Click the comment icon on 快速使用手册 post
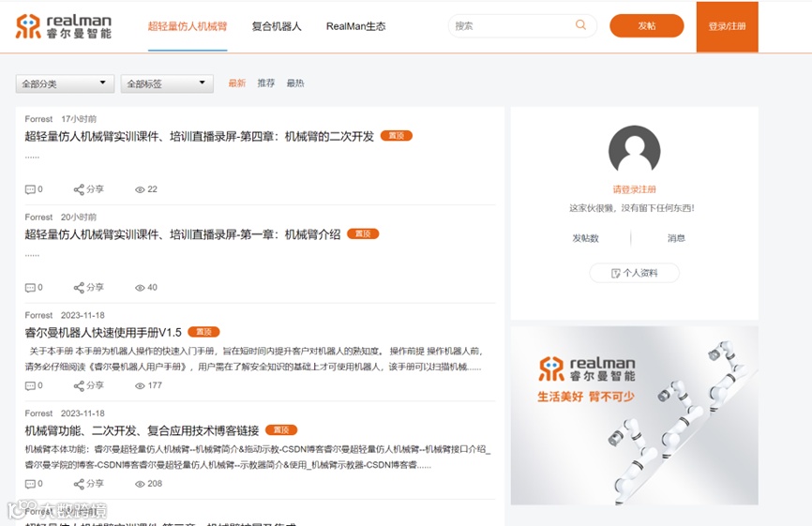 click(30, 385)
